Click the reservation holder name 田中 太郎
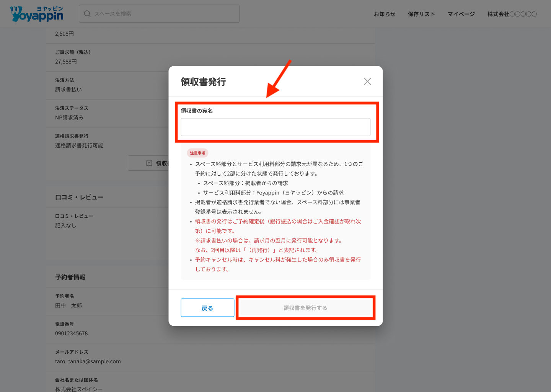Viewport: 551px width, 392px height. [x=70, y=305]
